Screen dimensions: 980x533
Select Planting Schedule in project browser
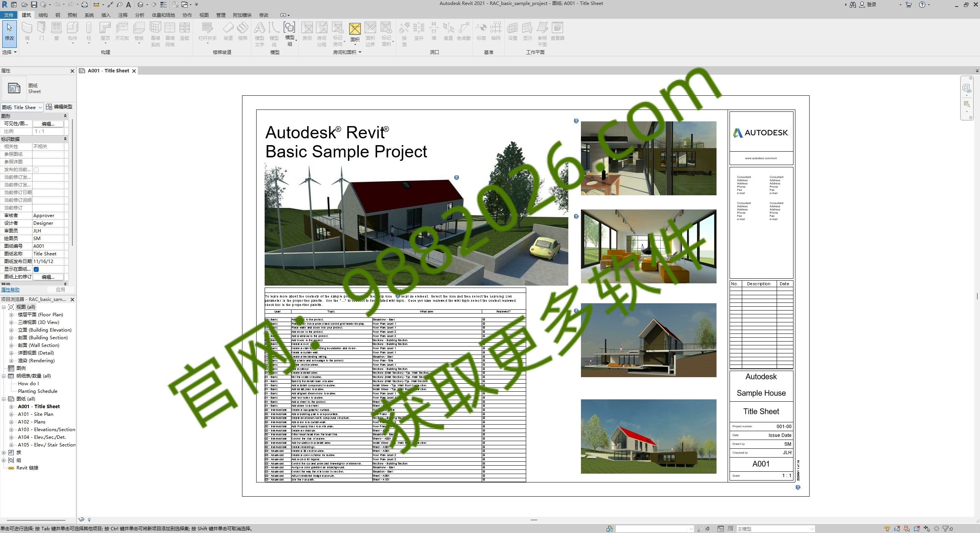point(38,391)
